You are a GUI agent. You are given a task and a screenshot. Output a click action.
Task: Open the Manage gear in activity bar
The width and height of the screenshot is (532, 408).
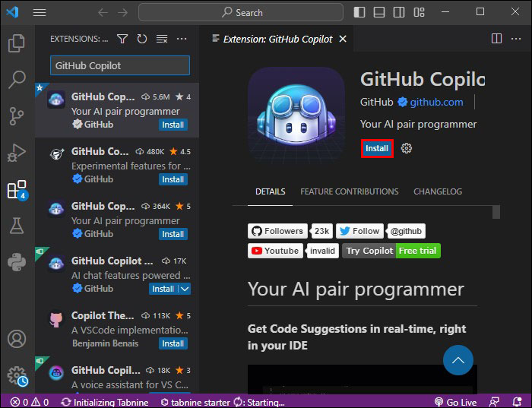pos(17,375)
